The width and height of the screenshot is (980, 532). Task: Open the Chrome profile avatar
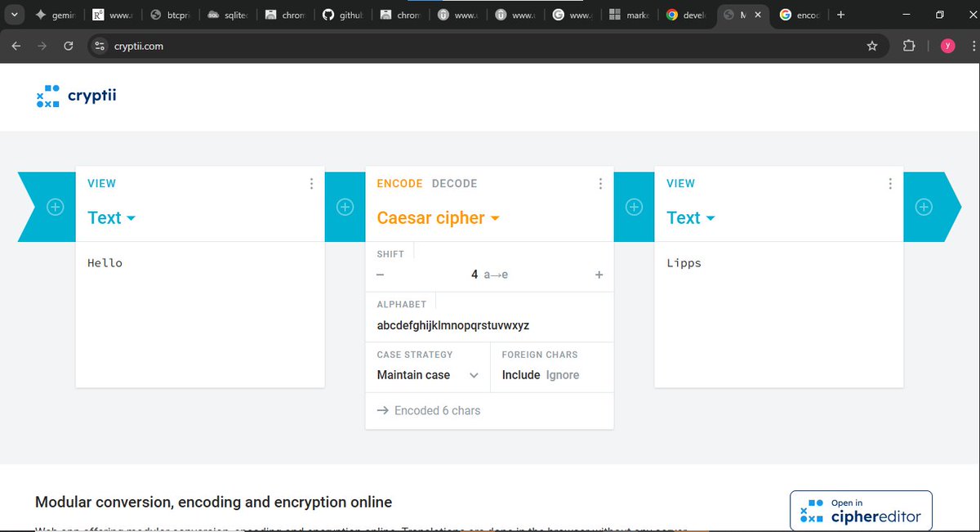(948, 46)
